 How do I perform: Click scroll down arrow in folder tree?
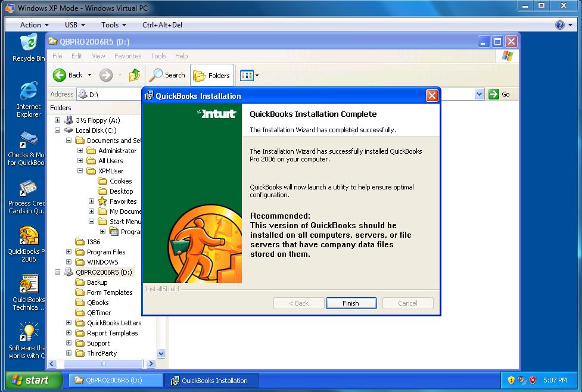(161, 353)
